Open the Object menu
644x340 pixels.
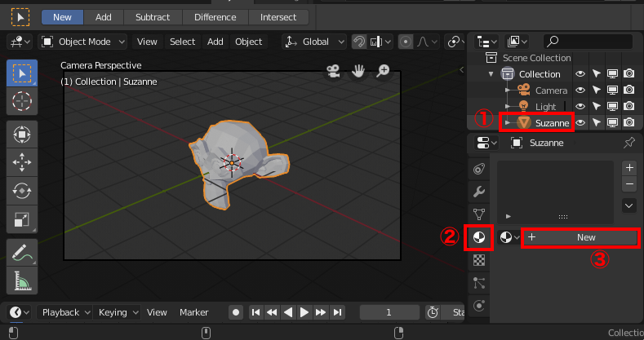coord(248,42)
